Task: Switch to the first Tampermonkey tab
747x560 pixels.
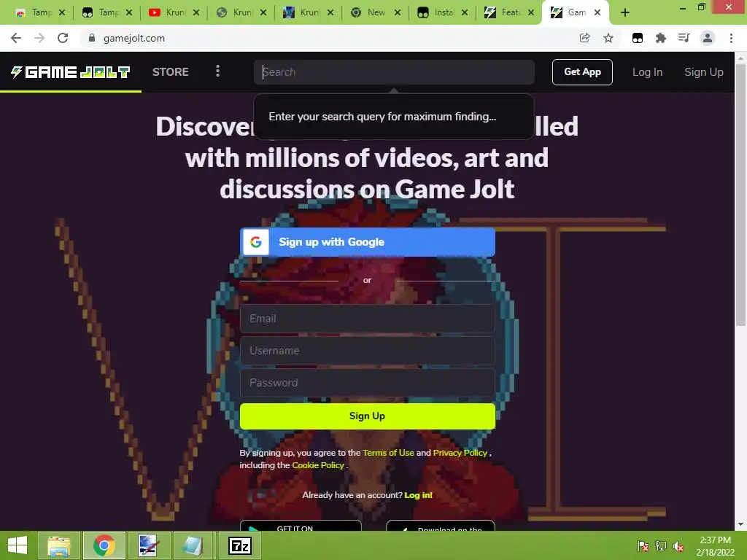Action: 40,13
